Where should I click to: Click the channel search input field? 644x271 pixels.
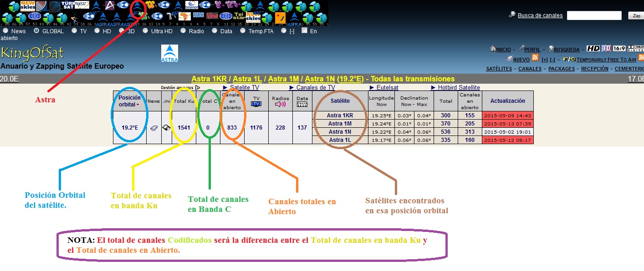point(594,15)
